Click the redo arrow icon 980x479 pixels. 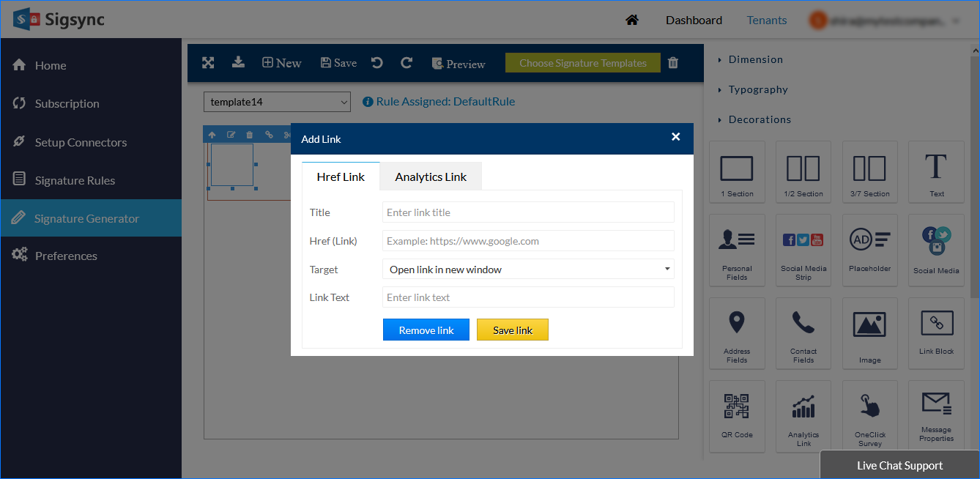click(407, 63)
